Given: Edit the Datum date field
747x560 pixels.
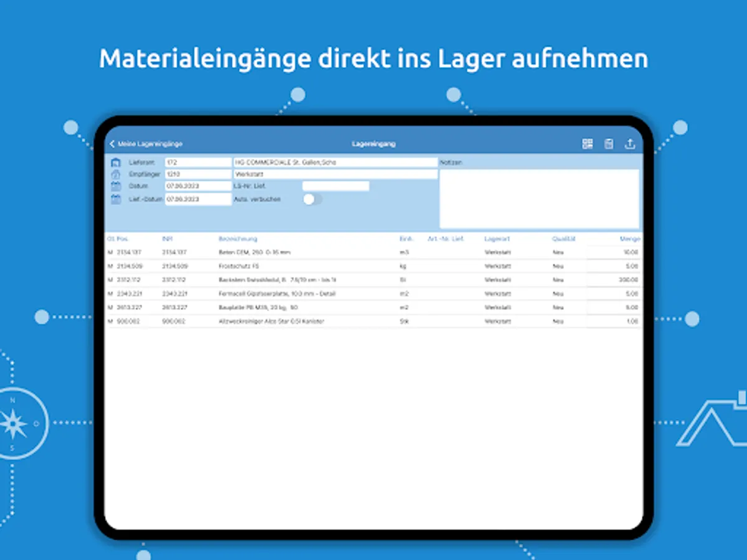Looking at the screenshot, I should (x=198, y=186).
